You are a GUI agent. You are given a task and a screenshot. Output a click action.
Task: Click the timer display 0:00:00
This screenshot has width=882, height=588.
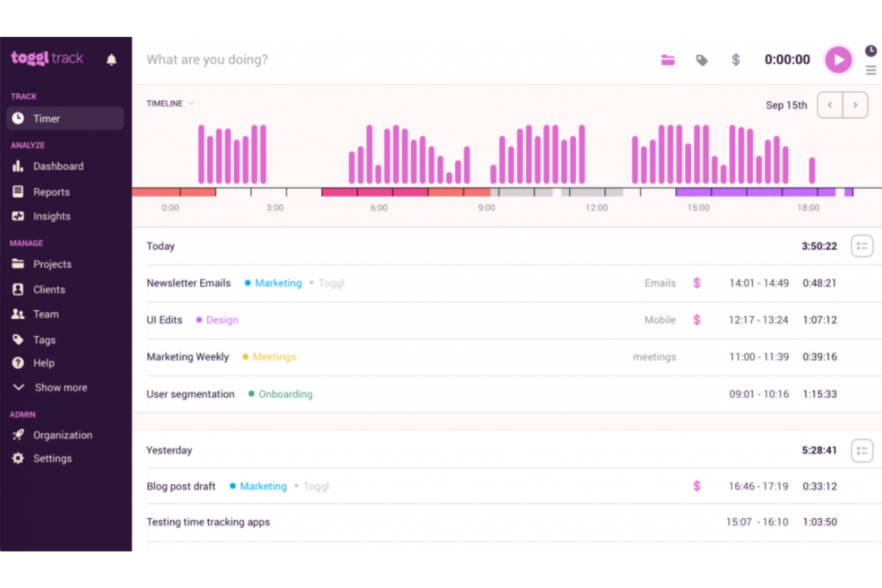point(787,60)
